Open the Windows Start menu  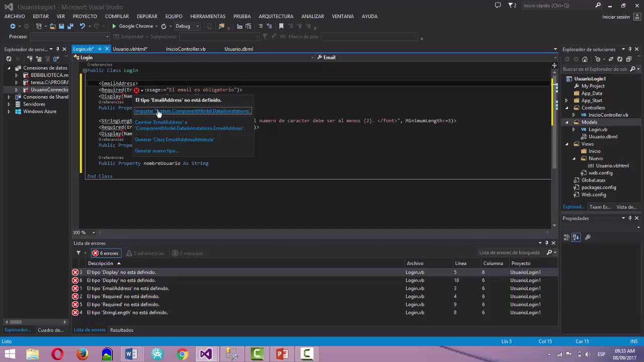click(x=10, y=354)
